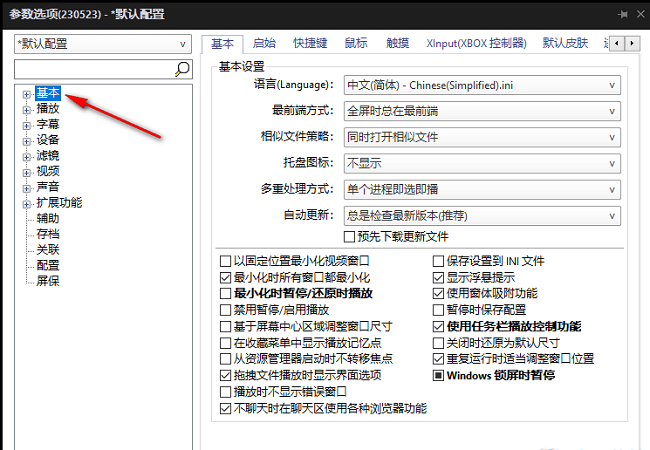Viewport: 650px width, 450px height.
Task: Select 声音 category in the tree
Action: click(48, 187)
